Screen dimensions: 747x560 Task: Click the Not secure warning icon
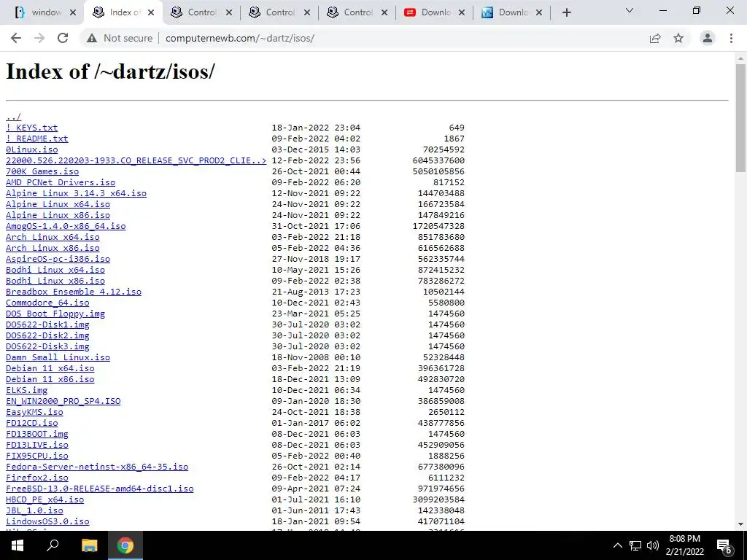pos(92,38)
